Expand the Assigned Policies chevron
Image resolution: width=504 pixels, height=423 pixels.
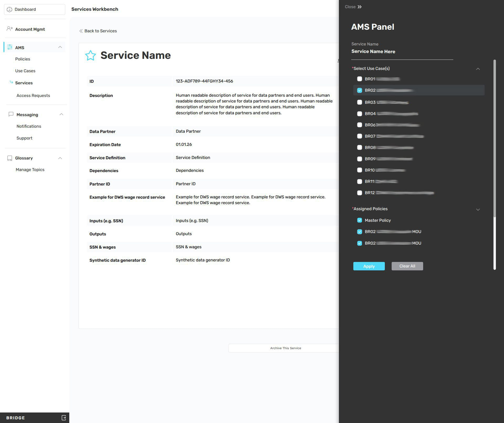pyautogui.click(x=478, y=209)
